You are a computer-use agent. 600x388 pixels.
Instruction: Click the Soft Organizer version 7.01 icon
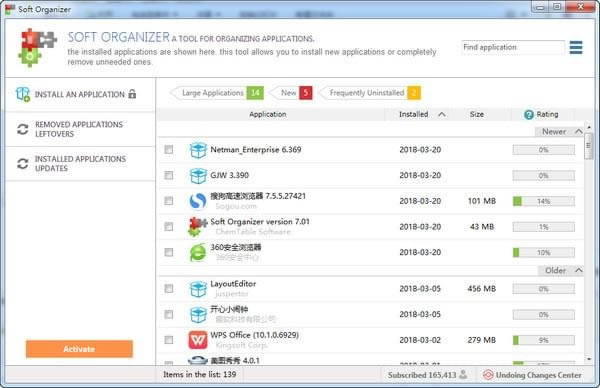point(198,227)
